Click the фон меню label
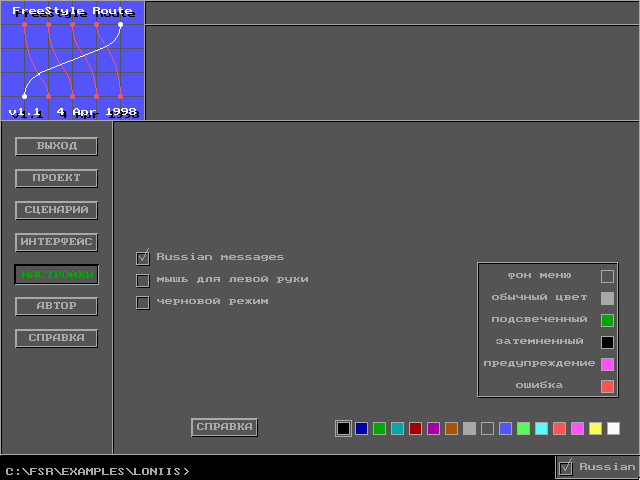The width and height of the screenshot is (640, 480). [x=539, y=276]
